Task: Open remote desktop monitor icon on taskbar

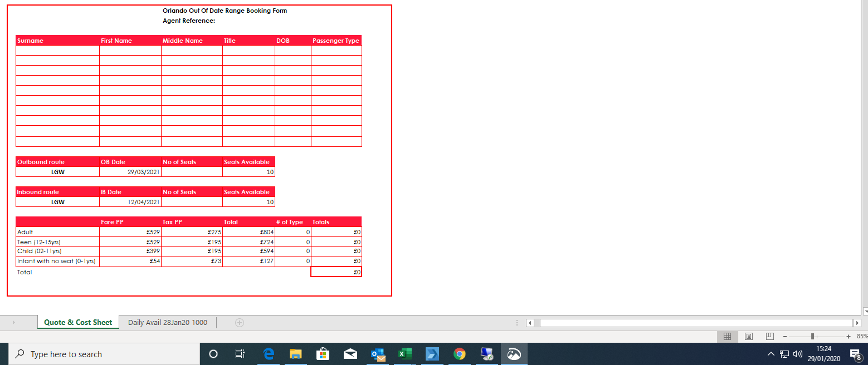Action: 487,354
